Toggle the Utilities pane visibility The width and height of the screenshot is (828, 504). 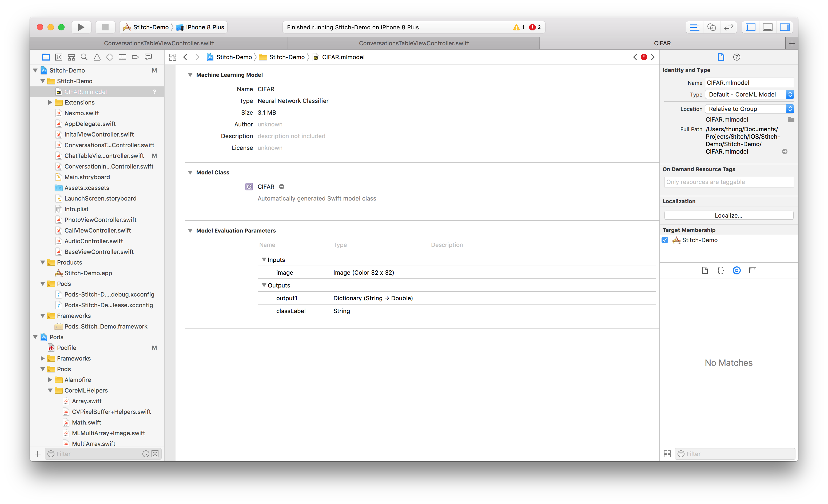[x=785, y=27]
